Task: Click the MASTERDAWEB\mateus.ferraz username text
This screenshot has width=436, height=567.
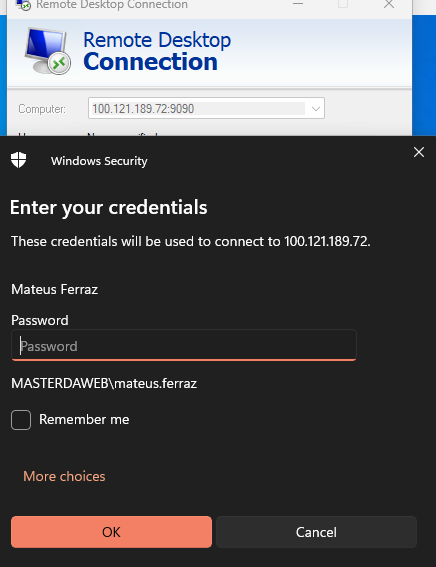Action: tap(104, 383)
